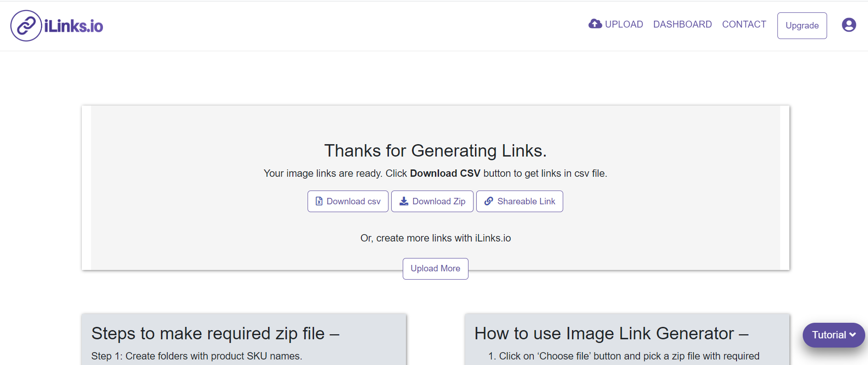Click the 'Thanks for Generating Links.' heading

[x=435, y=151]
